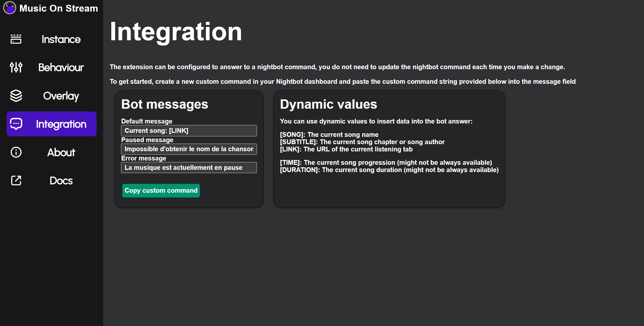
Task: Click the About info circle icon
Action: pos(16,152)
